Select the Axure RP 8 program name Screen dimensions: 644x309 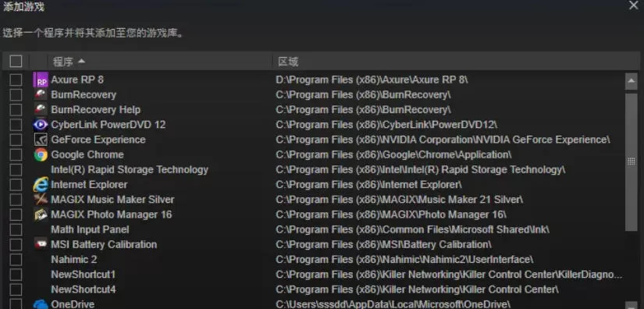[77, 80]
